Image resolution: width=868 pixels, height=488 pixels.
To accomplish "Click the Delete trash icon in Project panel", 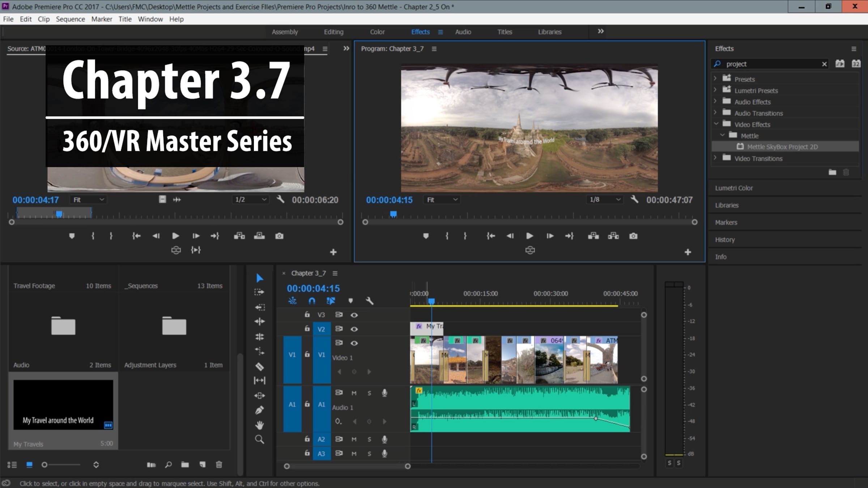I will point(219,464).
